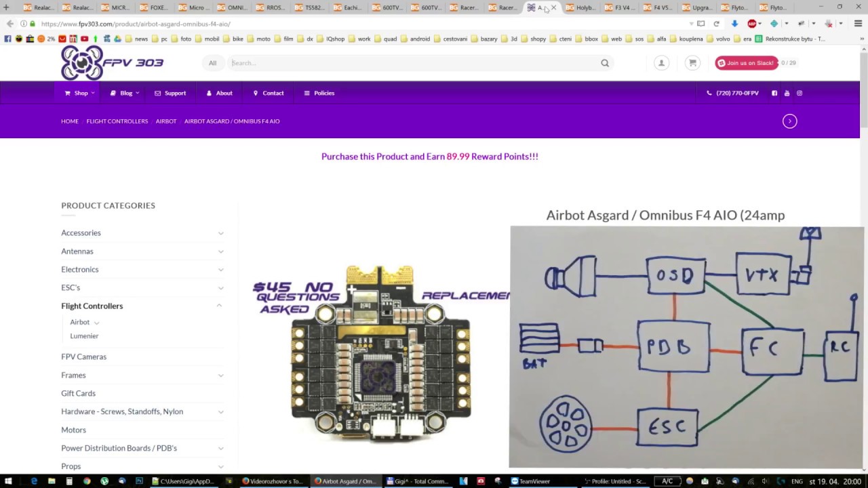This screenshot has height=488, width=868.
Task: Open the quad bookmarks folder
Action: 385,39
